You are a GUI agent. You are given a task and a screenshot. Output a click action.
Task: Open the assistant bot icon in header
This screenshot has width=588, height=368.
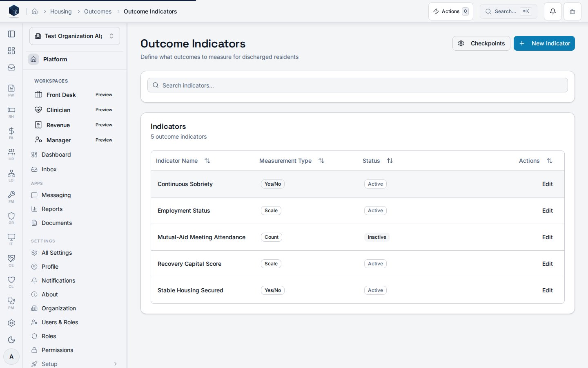tap(572, 11)
